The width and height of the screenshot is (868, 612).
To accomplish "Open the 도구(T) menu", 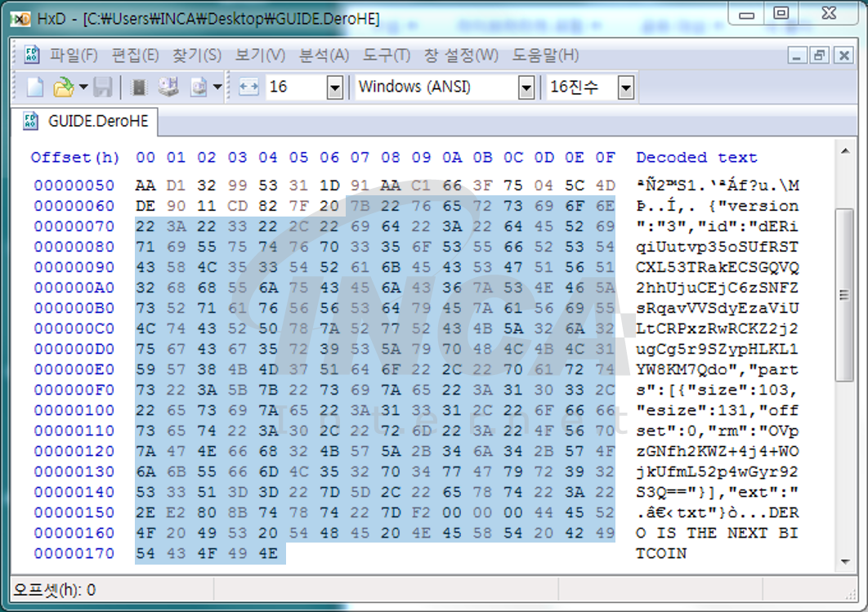I will click(387, 56).
